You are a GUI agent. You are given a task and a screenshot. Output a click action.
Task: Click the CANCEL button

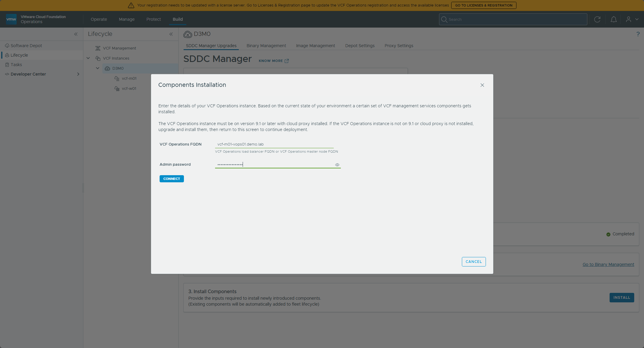[474, 262]
